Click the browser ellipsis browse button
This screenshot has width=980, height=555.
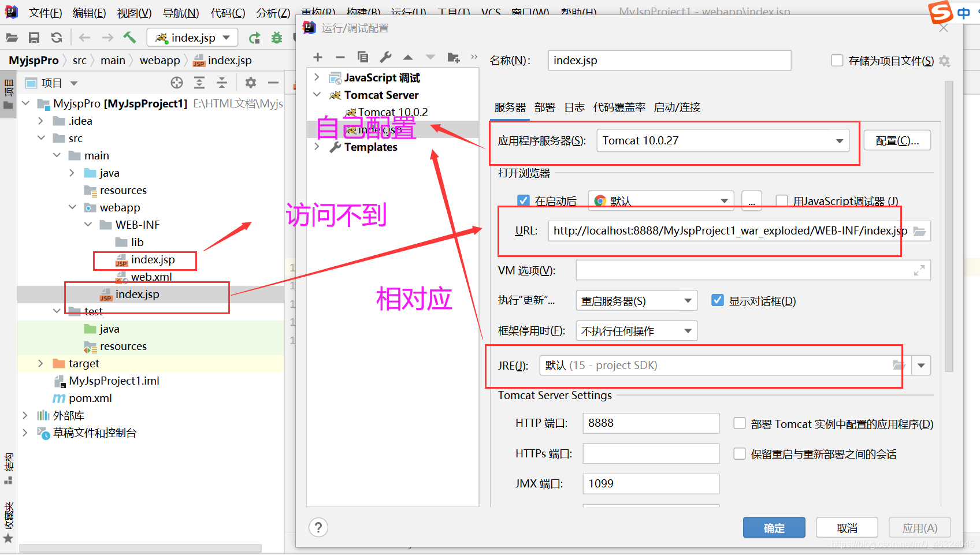tap(752, 201)
